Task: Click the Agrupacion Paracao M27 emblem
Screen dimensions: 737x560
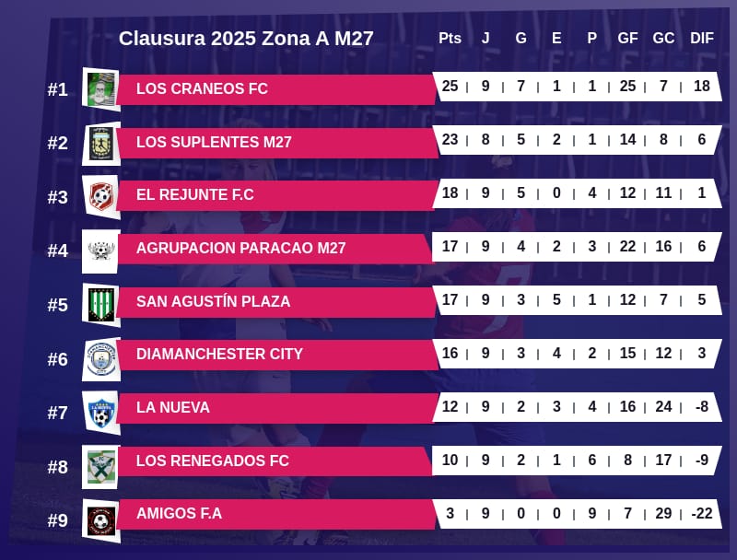Action: tap(101, 251)
